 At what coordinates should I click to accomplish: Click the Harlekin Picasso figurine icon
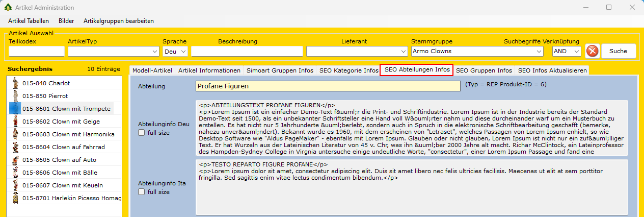pyautogui.click(x=15, y=198)
